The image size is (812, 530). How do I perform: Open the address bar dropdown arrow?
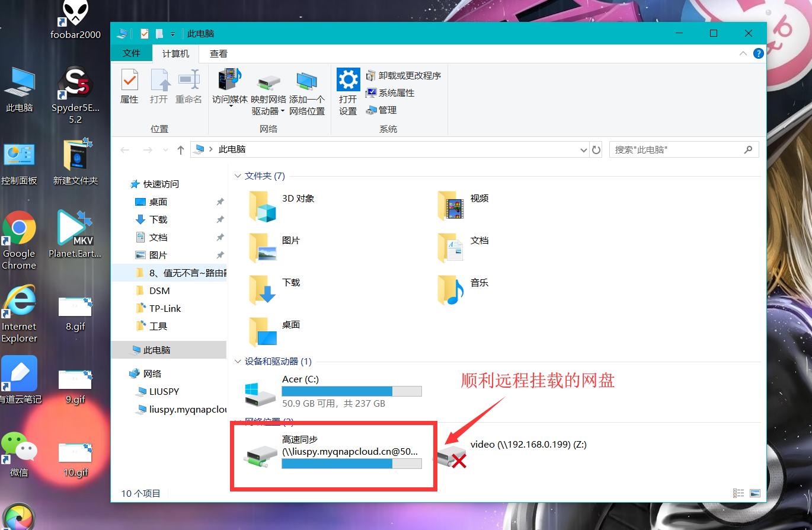click(583, 149)
